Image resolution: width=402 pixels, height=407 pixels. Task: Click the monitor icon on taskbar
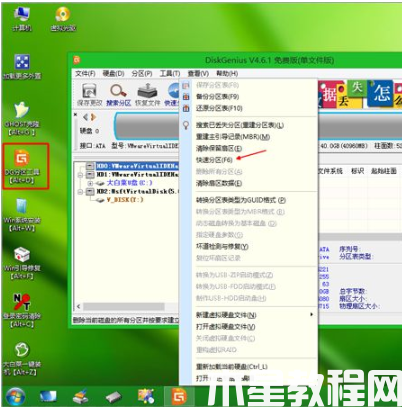pos(48,396)
